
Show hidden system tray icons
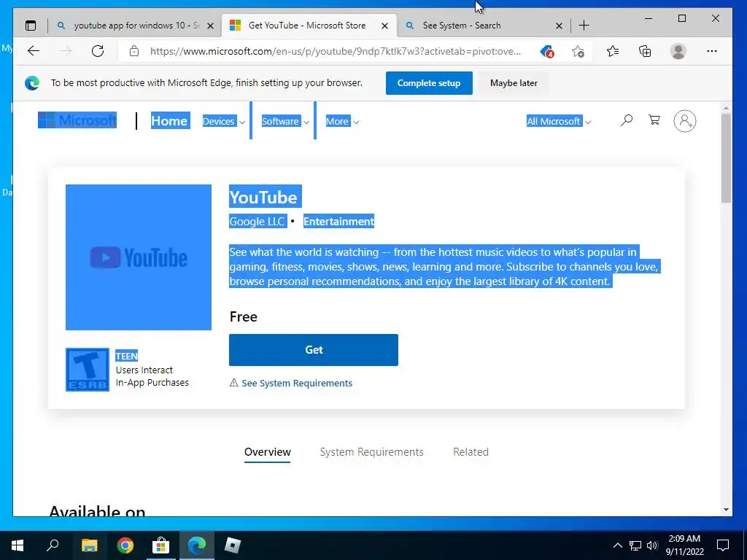coord(617,545)
